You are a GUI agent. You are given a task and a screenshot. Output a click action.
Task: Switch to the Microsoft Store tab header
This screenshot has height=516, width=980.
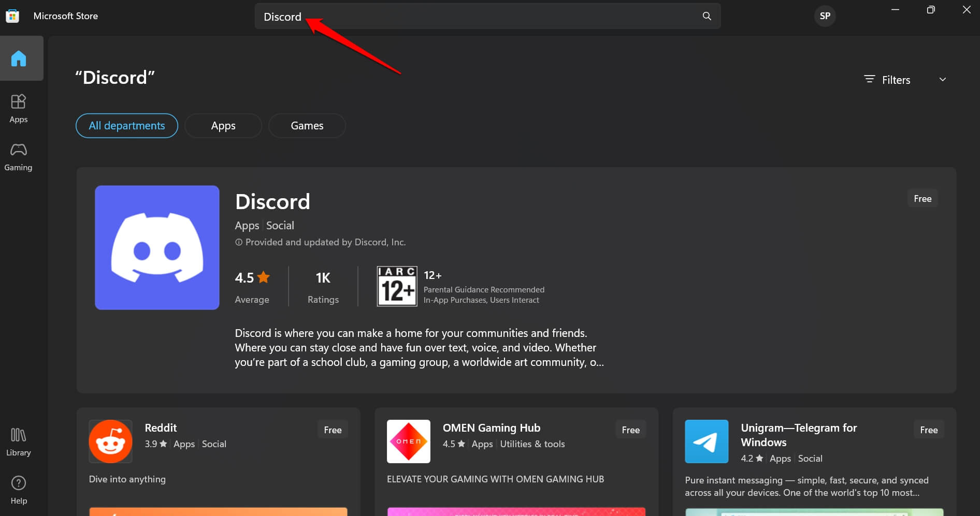[x=66, y=16]
